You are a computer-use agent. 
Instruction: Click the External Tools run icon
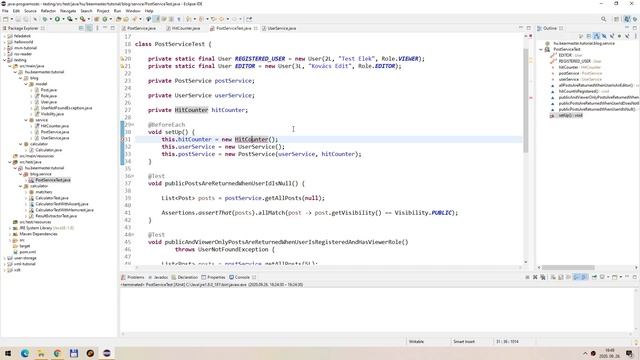tap(82, 19)
